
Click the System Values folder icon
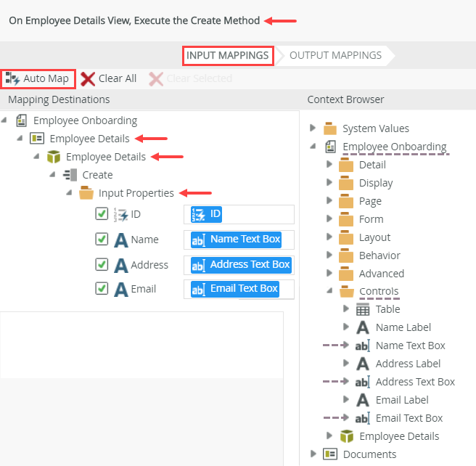coord(330,128)
